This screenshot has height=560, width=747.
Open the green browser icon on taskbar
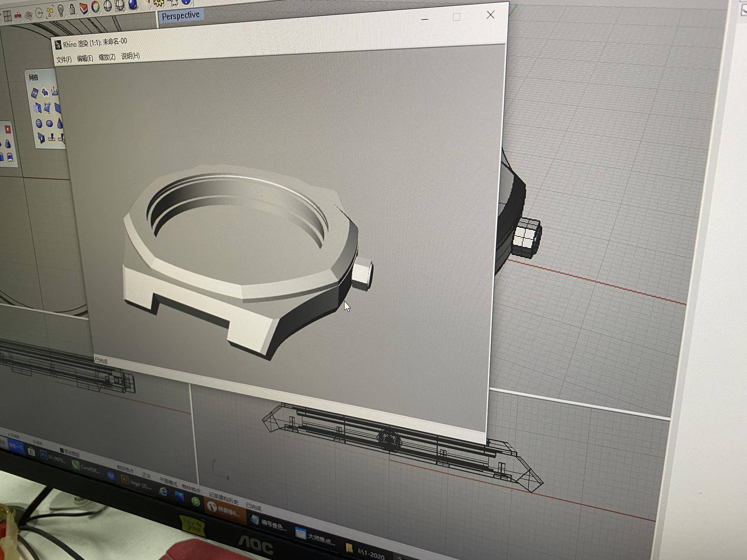[196, 502]
